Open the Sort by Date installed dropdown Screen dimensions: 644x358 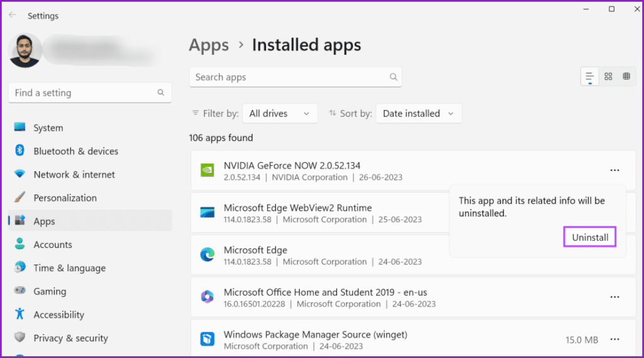click(x=418, y=113)
